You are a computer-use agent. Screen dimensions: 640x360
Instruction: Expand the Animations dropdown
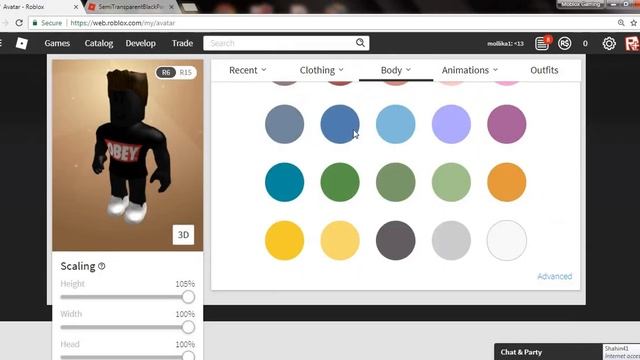[x=470, y=70]
